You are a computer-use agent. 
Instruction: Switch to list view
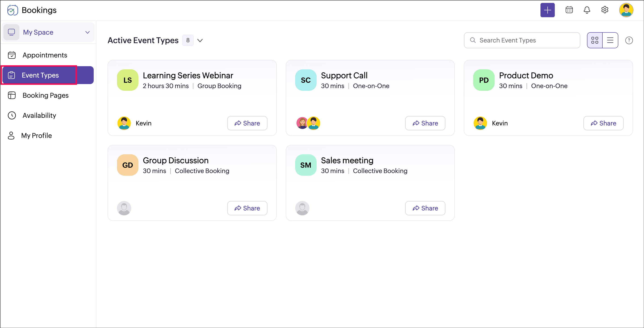610,40
